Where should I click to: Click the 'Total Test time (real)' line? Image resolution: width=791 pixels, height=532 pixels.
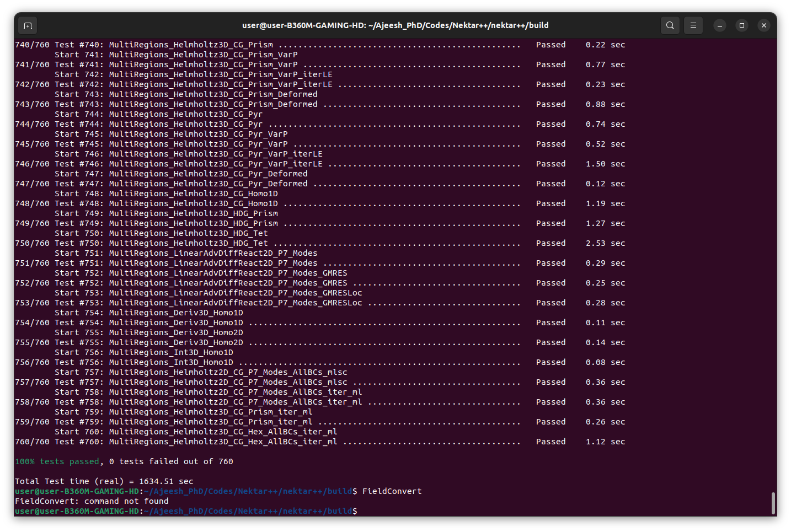[104, 481]
